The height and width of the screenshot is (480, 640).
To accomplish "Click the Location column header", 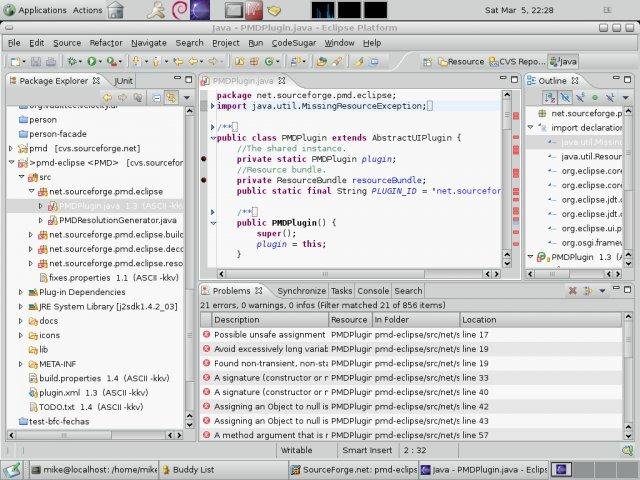I will pos(540,320).
